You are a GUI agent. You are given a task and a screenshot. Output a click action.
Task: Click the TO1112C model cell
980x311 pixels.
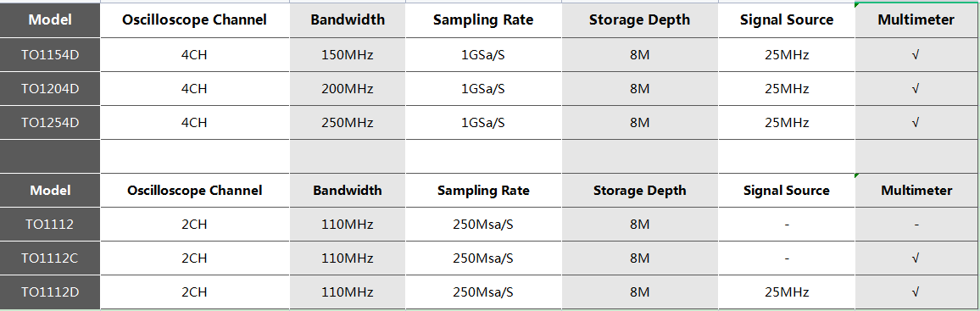pyautogui.click(x=50, y=258)
